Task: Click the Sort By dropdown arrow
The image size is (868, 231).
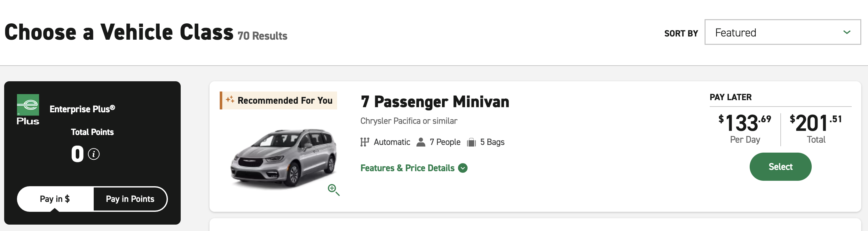Action: [x=847, y=32]
